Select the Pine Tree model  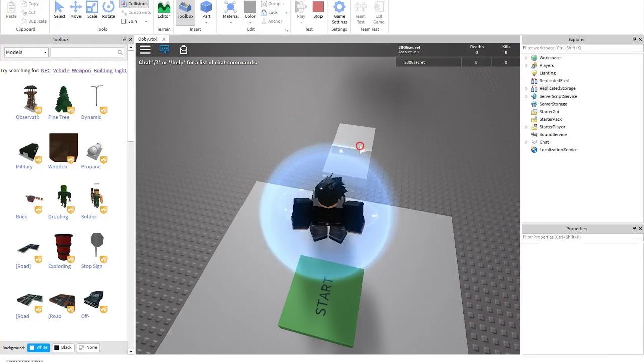[63, 99]
